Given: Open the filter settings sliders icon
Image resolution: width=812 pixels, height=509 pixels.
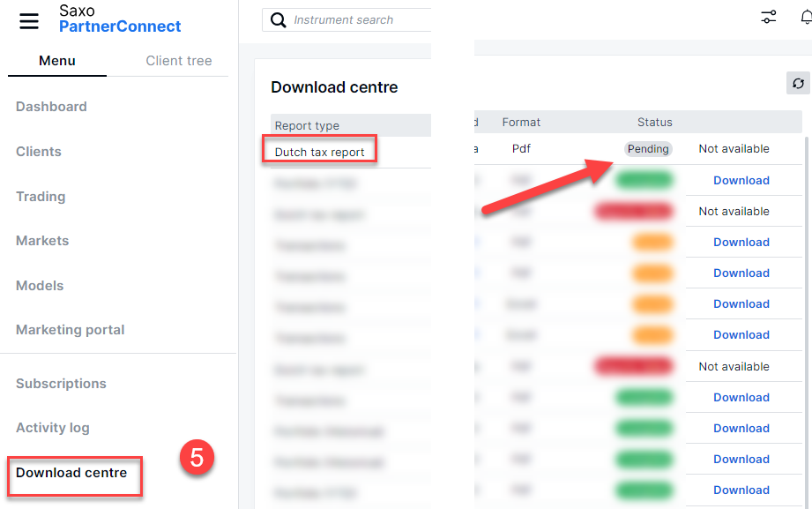Looking at the screenshot, I should [x=769, y=17].
